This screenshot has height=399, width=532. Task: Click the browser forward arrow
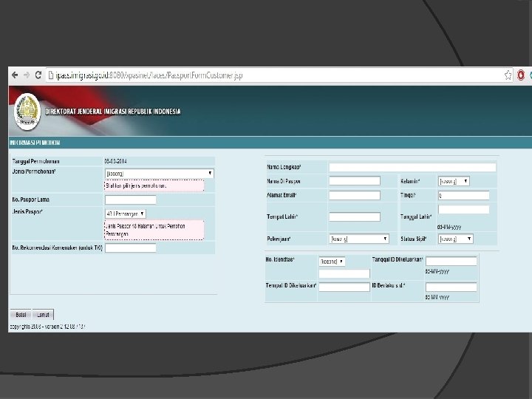[x=27, y=75]
